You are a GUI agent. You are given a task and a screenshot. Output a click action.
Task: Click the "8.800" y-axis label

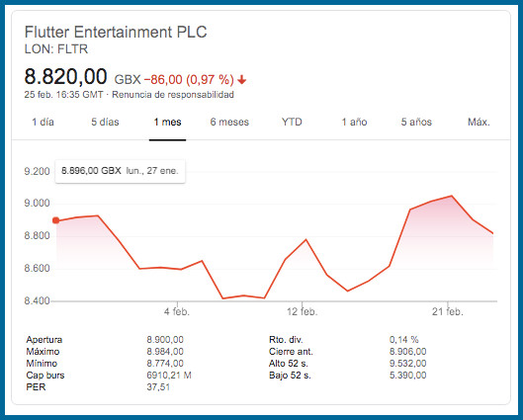tap(37, 236)
